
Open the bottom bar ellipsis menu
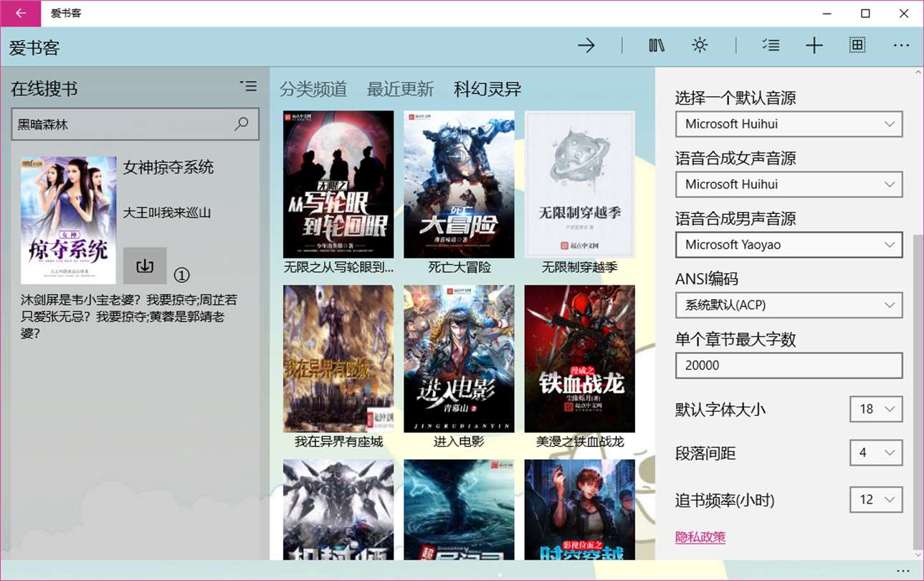[902, 570]
